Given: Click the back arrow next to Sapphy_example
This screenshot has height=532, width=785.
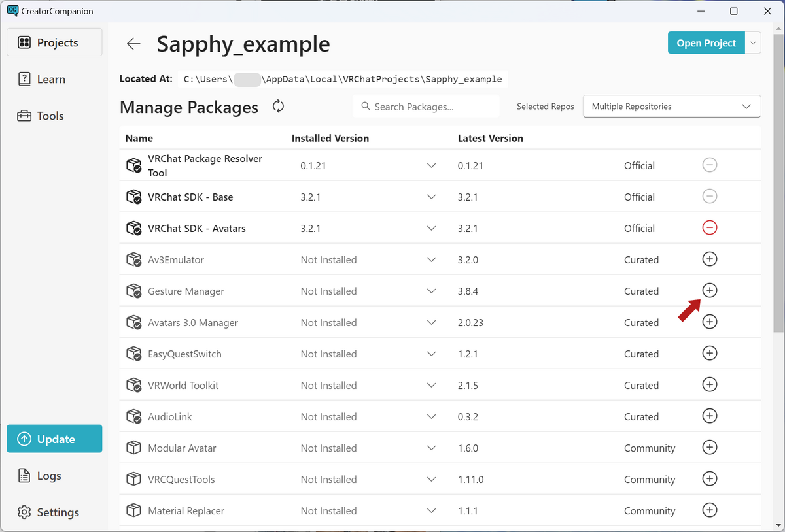Looking at the screenshot, I should click(x=133, y=44).
